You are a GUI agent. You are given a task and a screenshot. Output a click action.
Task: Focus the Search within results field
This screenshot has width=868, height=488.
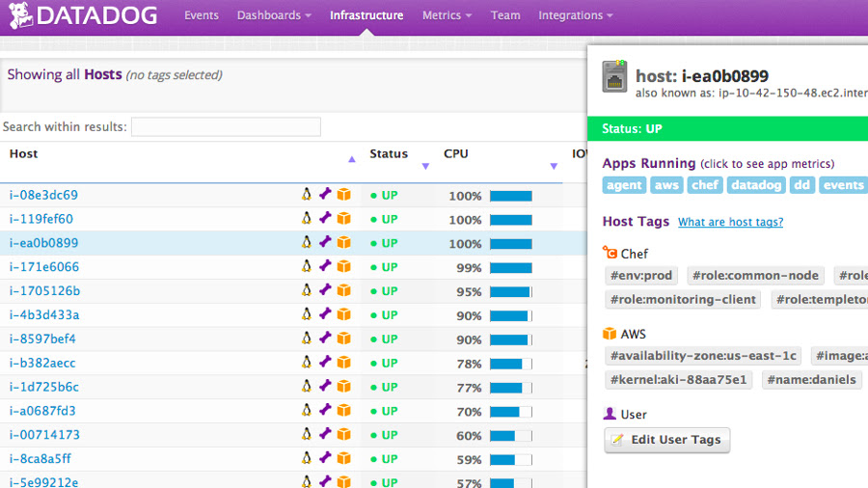tap(226, 126)
